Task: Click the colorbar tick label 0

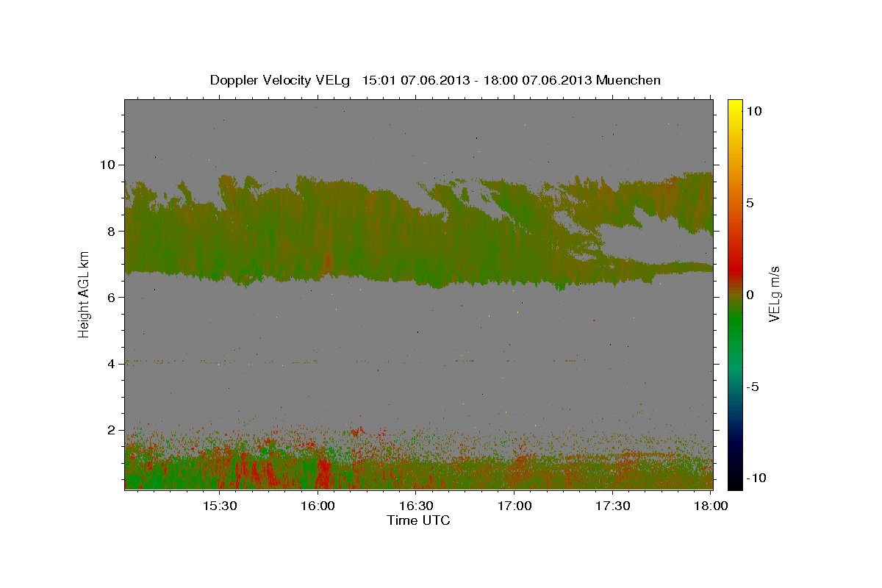Action: (x=750, y=295)
